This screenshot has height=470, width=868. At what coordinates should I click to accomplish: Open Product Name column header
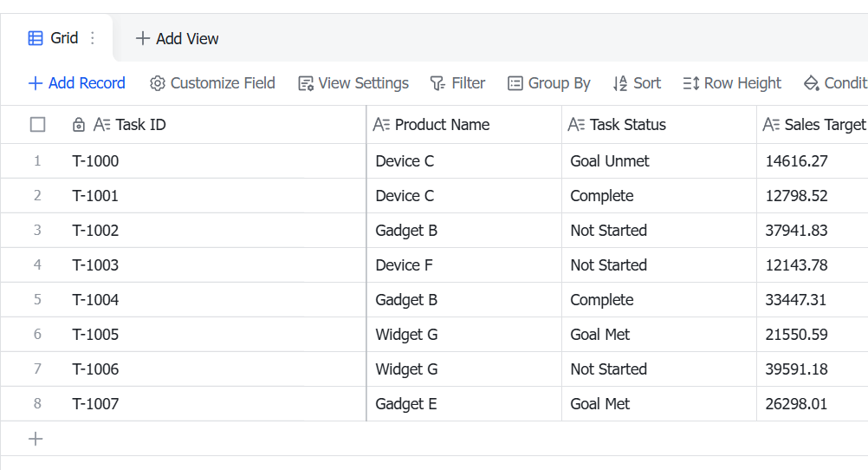(x=464, y=125)
